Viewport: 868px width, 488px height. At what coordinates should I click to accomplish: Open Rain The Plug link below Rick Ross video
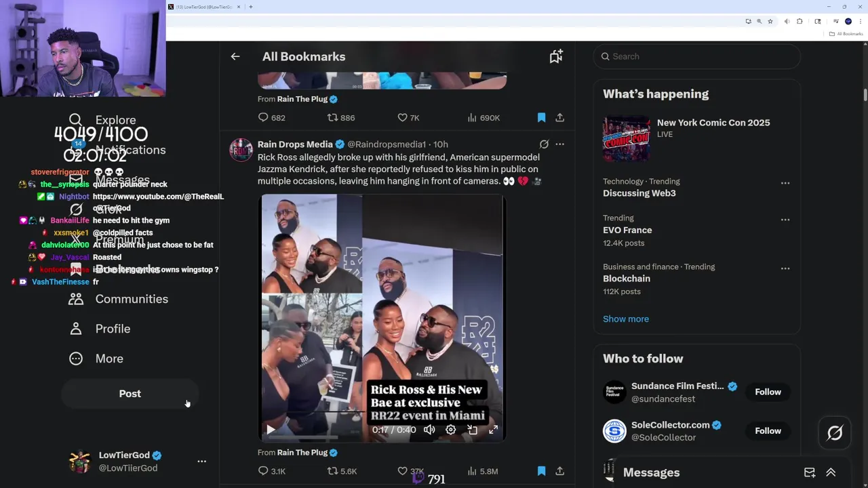[302, 453]
